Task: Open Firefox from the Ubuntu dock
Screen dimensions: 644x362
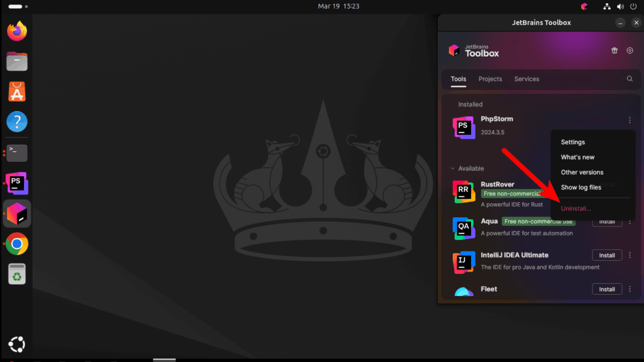Action: click(17, 31)
